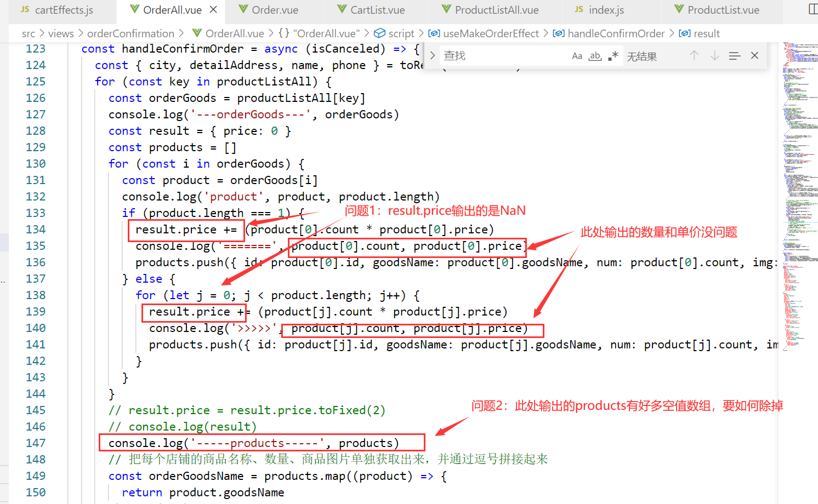Click 'product.goodsName' on line 150

(226, 492)
